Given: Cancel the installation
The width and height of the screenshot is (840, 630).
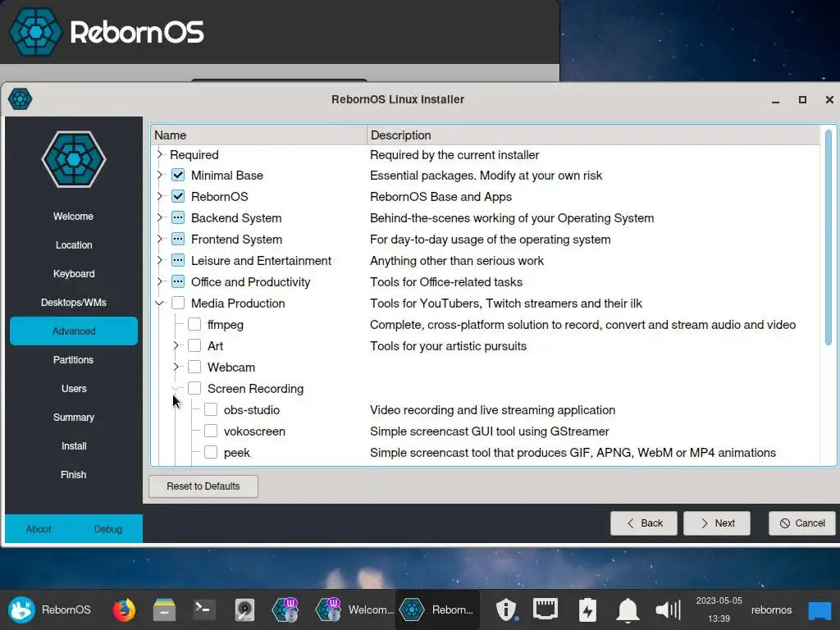Looking at the screenshot, I should pyautogui.click(x=802, y=523).
